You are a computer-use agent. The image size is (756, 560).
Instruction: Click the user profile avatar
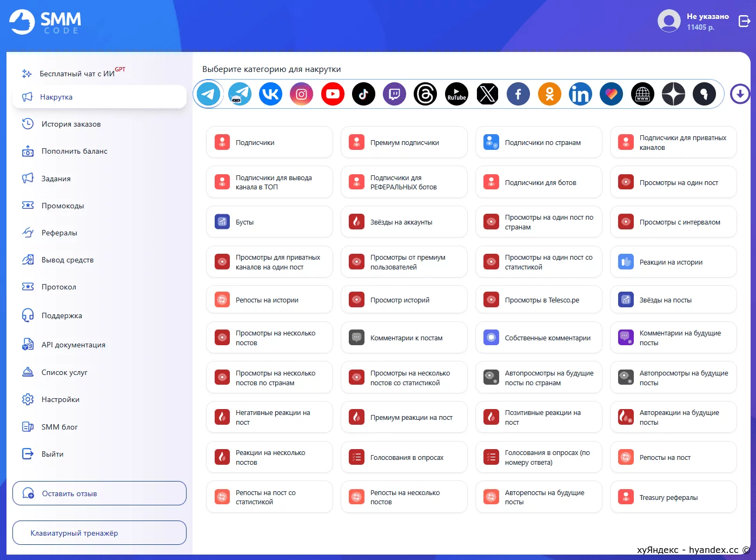point(669,21)
